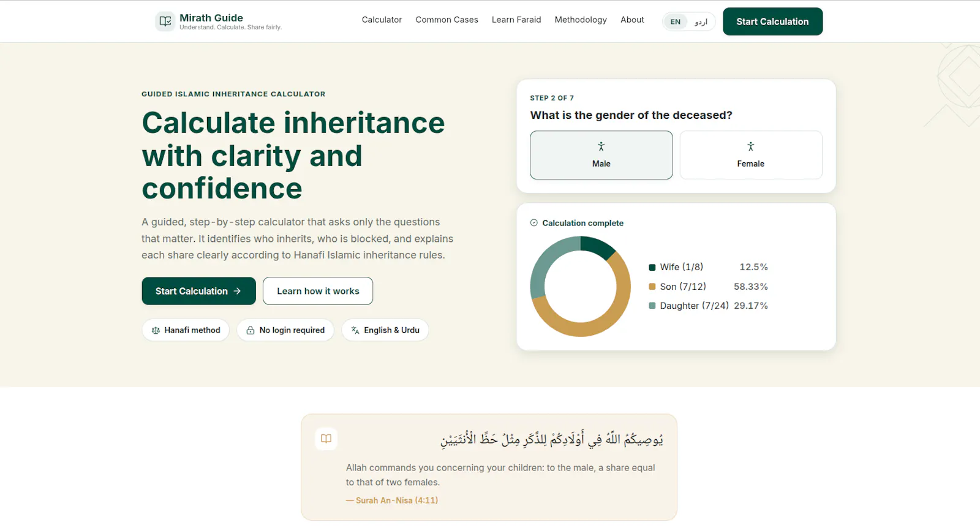Open the Calculator nav item
The height and width of the screenshot is (528, 980).
point(382,20)
